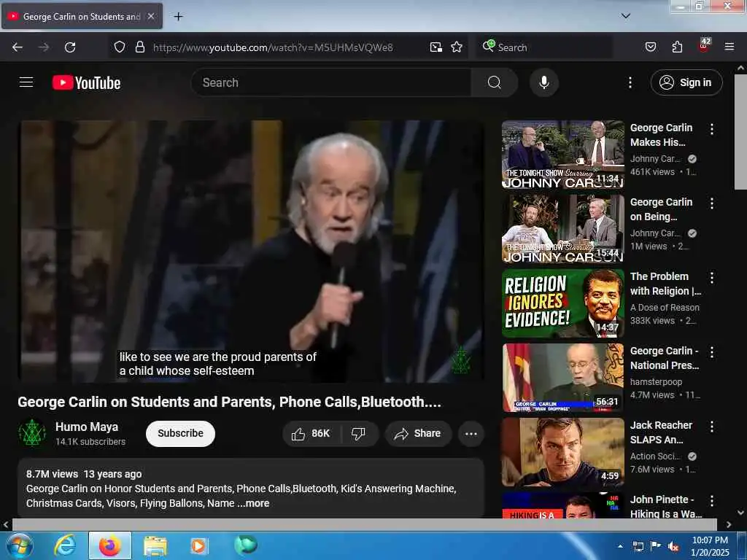Click the vertical page scrollbar thumb
Viewport: 747px width, 560px height.
[x=740, y=132]
